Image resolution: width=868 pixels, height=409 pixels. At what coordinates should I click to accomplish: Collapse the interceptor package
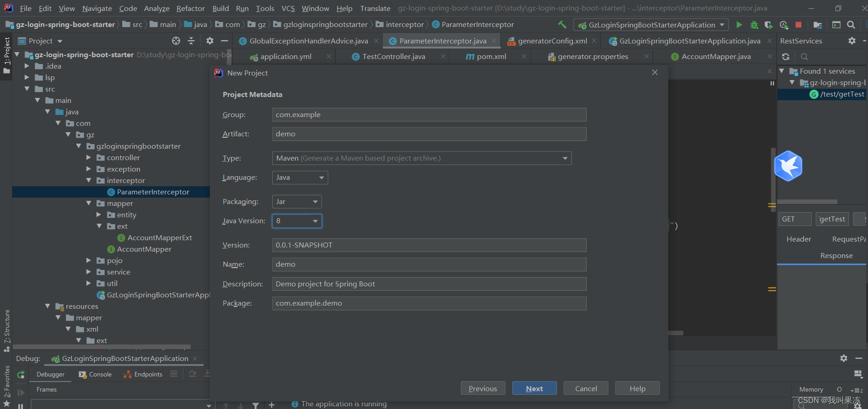pos(89,180)
